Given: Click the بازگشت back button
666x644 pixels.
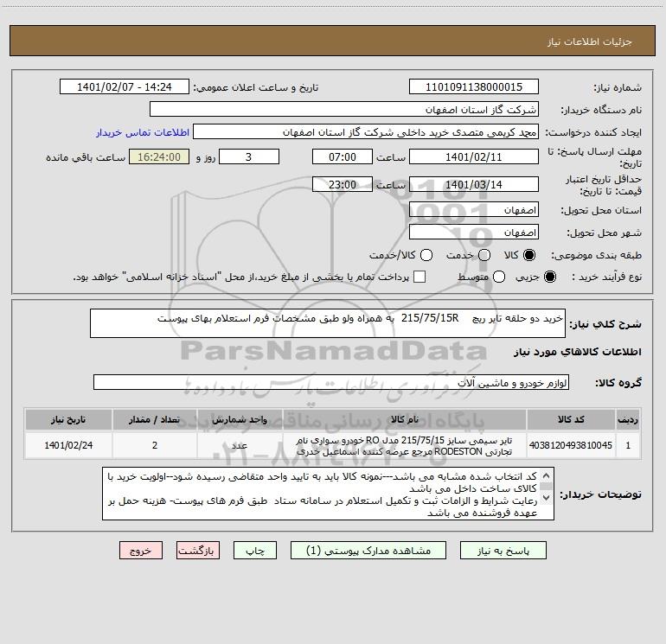Looking at the screenshot, I should (x=198, y=551).
